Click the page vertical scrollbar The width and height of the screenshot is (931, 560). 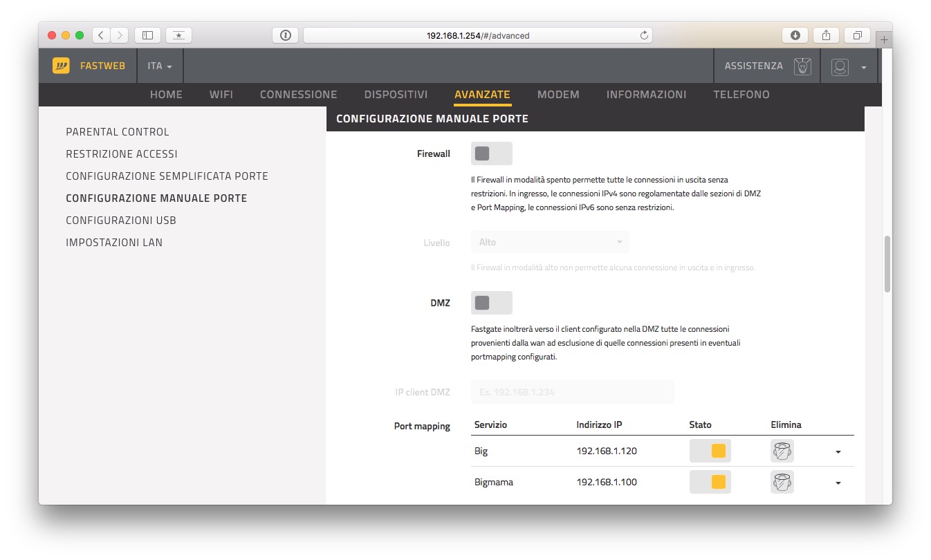(887, 264)
